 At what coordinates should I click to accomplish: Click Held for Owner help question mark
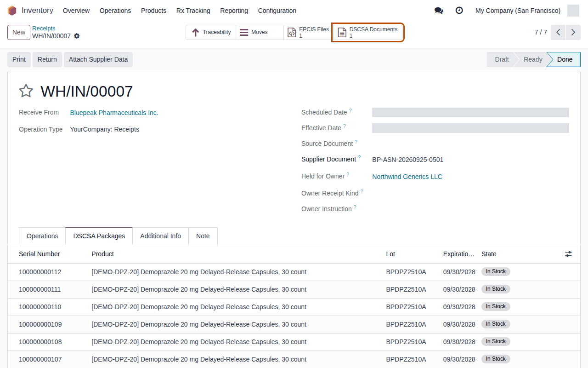click(348, 174)
